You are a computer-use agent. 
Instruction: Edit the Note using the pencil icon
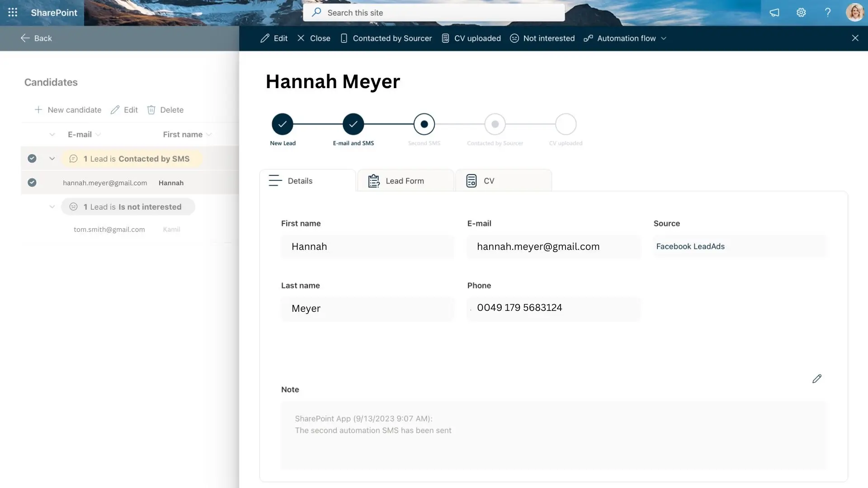click(816, 379)
